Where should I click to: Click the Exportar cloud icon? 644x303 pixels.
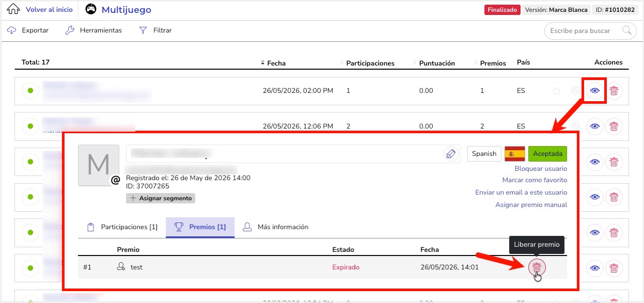(12, 30)
